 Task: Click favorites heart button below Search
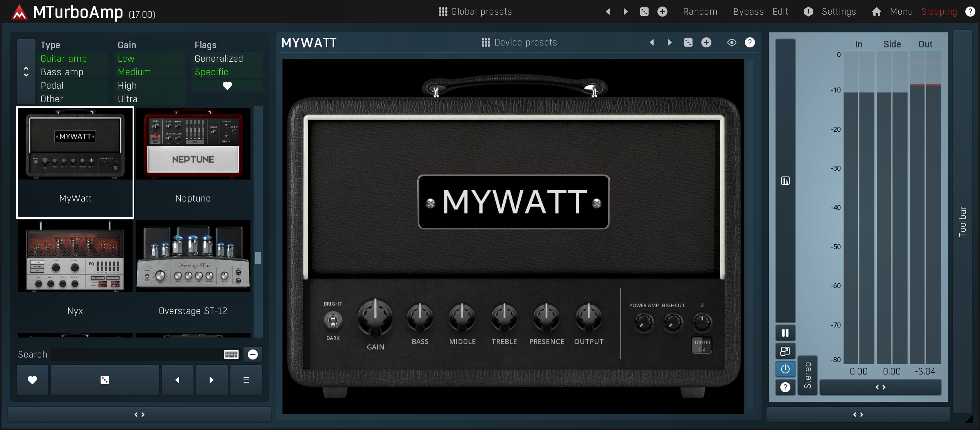click(x=32, y=380)
